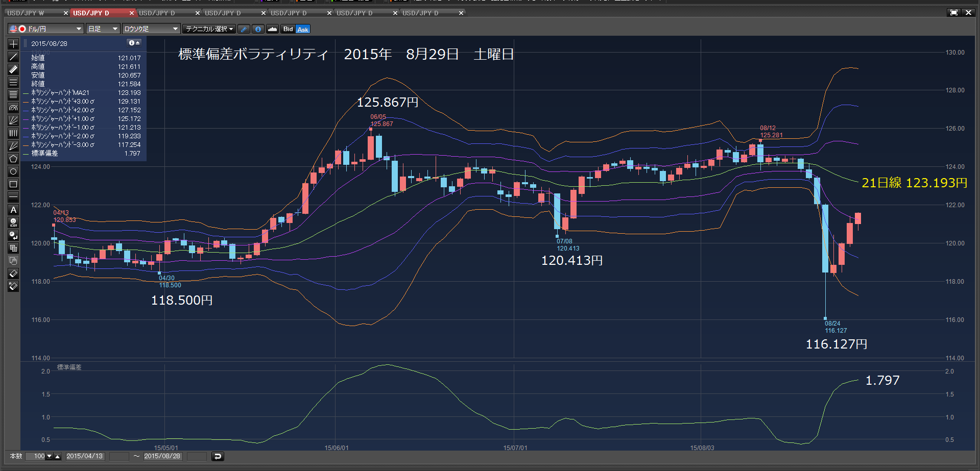Click the area chart icon in toolbar

coord(273,29)
